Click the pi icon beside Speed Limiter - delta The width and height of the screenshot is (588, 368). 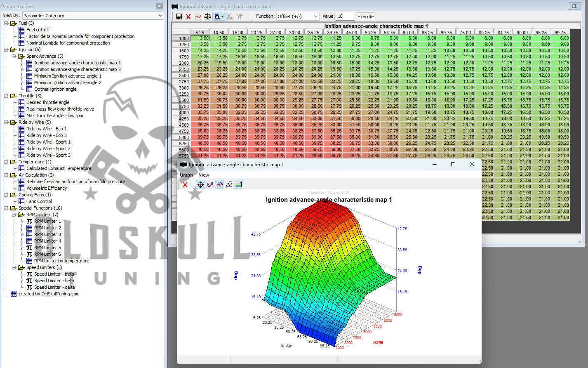[x=29, y=287]
